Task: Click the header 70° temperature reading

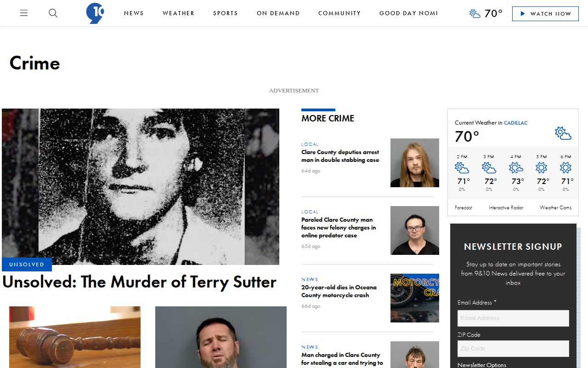Action: click(494, 13)
